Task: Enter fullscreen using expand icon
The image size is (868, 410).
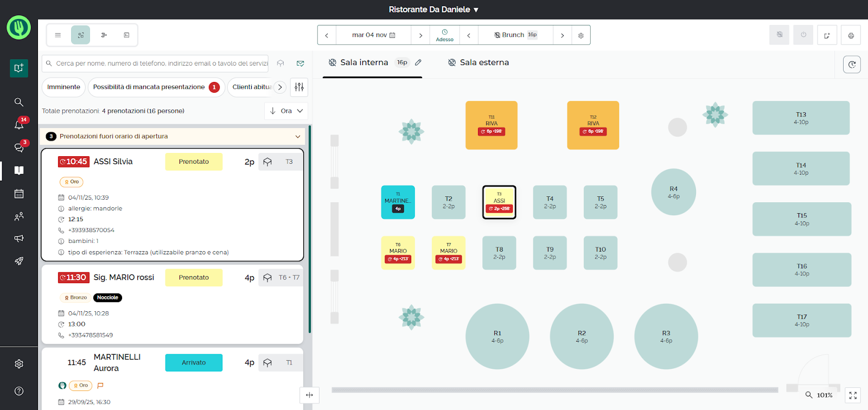Action: point(853,395)
